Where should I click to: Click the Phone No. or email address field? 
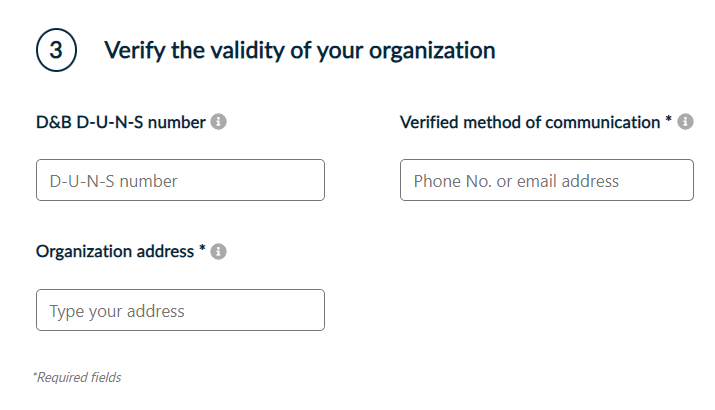click(546, 180)
